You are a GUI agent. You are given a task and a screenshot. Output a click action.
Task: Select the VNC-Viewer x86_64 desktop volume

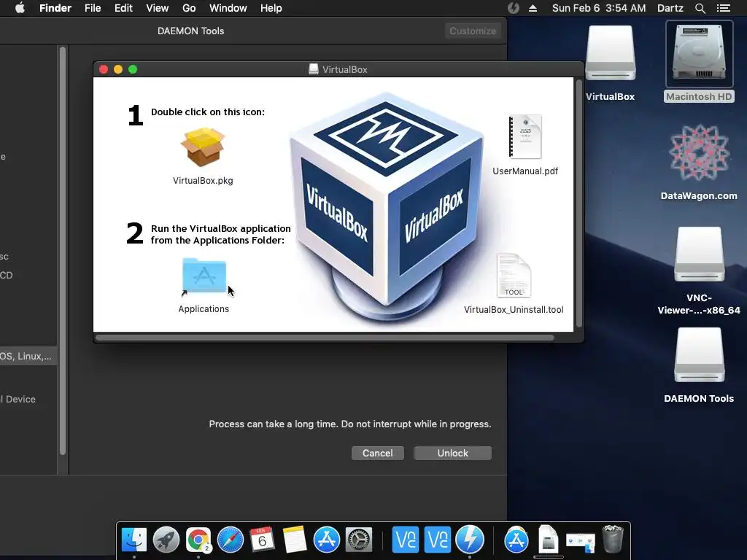pos(699,254)
